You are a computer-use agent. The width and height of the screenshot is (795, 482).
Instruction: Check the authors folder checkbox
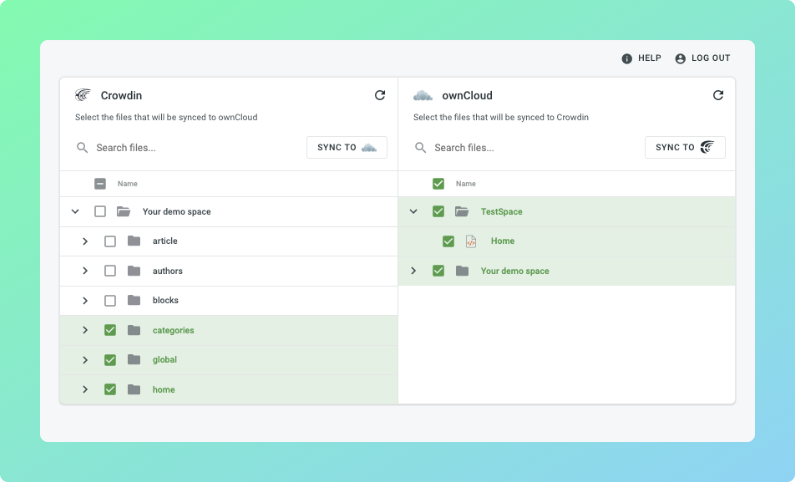(110, 271)
